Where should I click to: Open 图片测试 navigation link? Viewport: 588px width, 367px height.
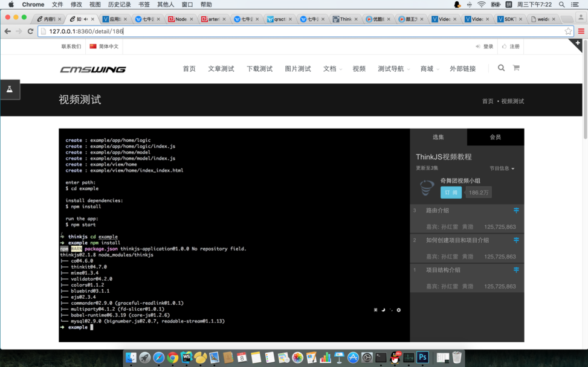(x=298, y=69)
